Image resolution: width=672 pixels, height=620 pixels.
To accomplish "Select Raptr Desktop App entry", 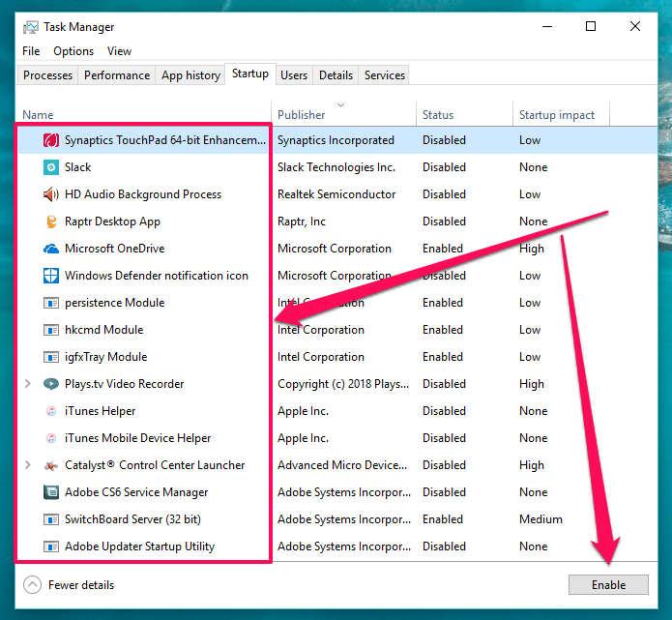I will tap(112, 221).
